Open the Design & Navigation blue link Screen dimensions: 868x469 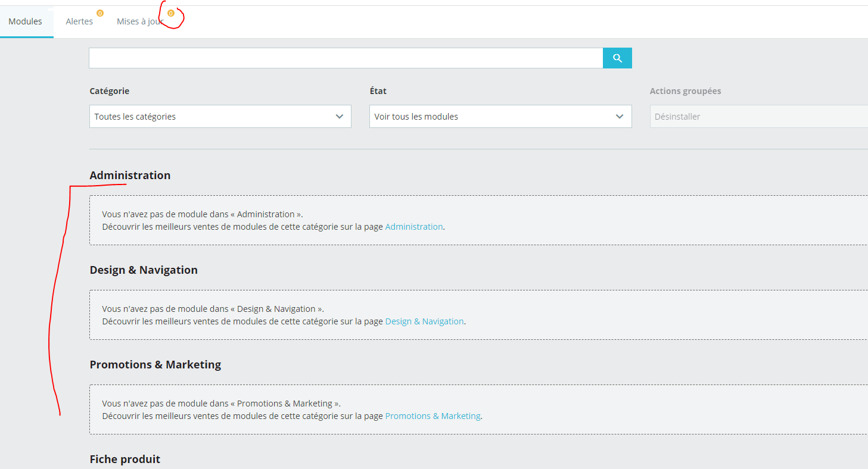pos(425,321)
